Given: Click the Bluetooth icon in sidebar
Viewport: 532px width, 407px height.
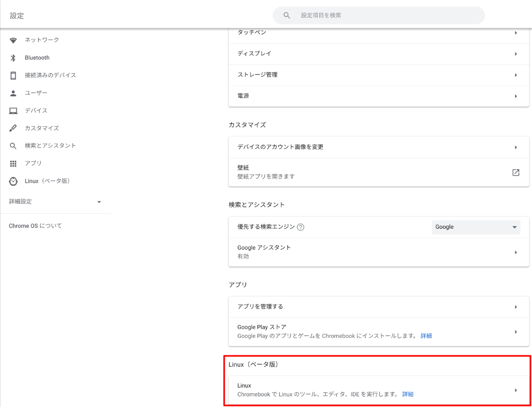Looking at the screenshot, I should click(13, 58).
